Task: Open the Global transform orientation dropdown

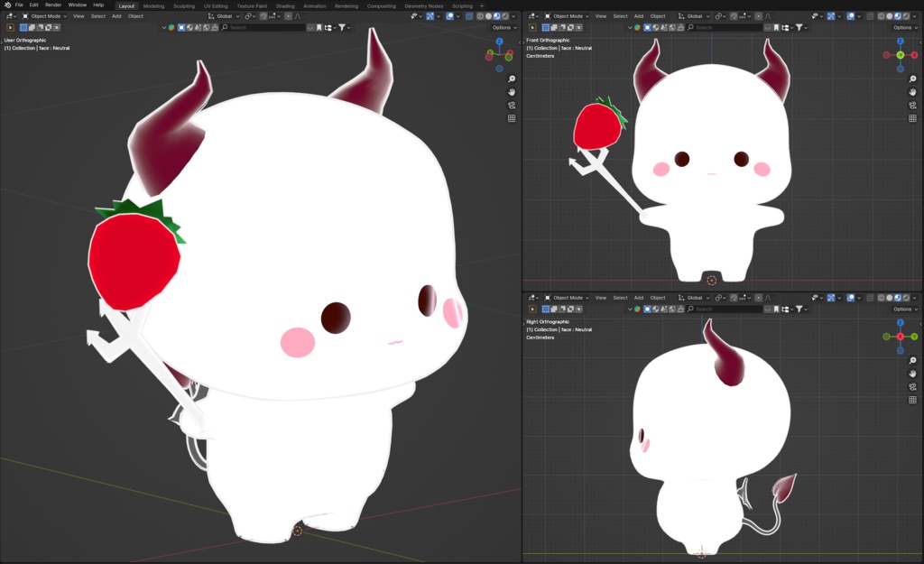Action: pyautogui.click(x=223, y=15)
